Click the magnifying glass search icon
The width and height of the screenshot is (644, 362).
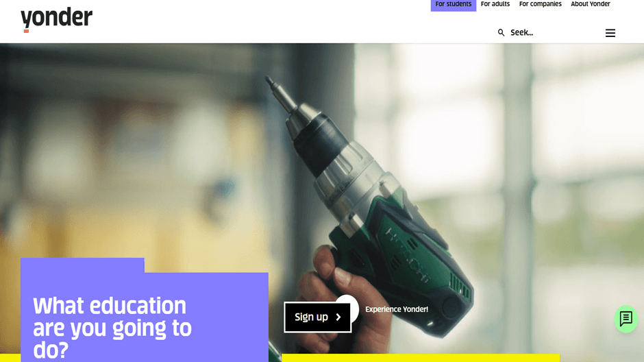point(501,32)
